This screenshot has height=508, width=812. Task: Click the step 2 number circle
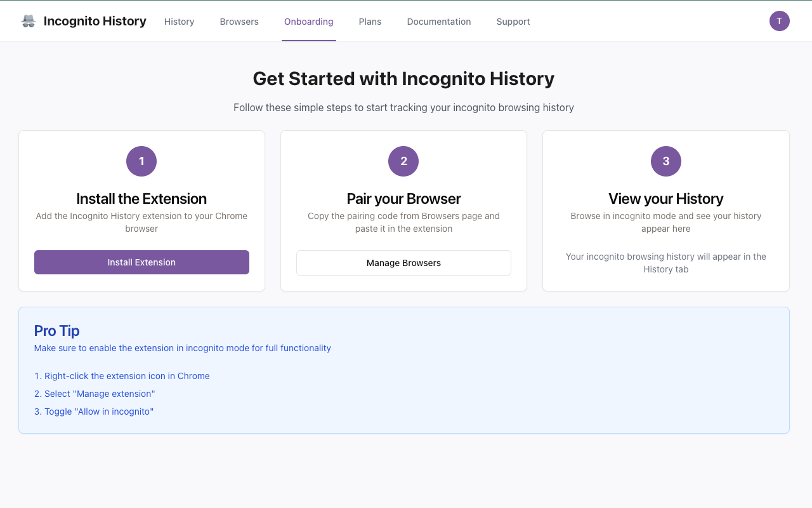(x=403, y=161)
